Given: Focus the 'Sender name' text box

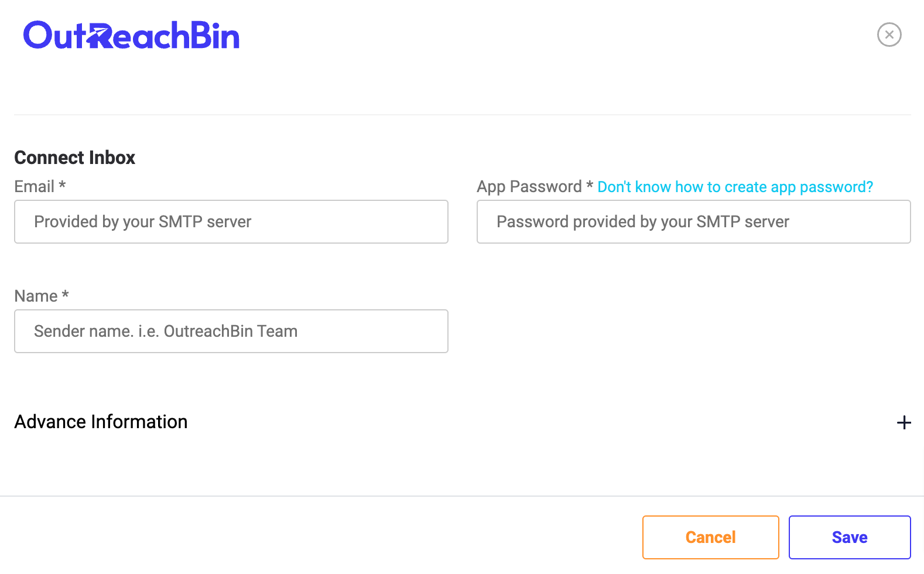Looking at the screenshot, I should tap(231, 331).
